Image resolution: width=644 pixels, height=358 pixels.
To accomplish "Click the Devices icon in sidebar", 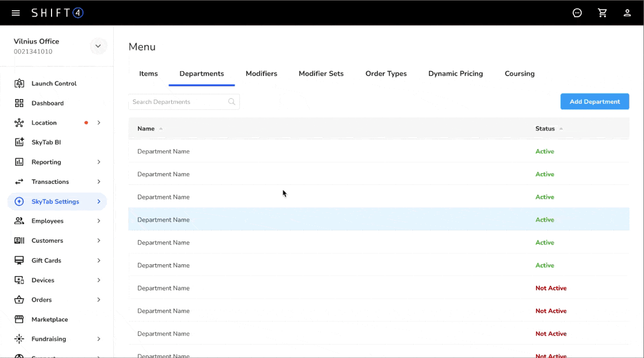I will coord(19,280).
